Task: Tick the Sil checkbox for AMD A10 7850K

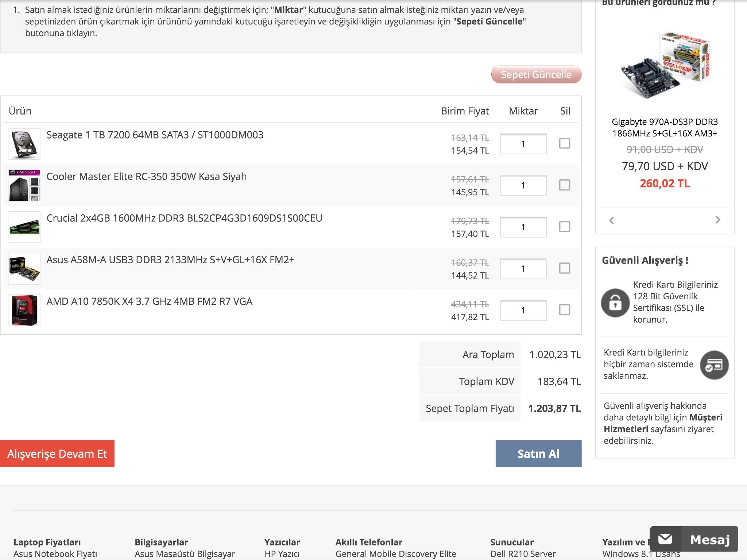Action: [564, 310]
